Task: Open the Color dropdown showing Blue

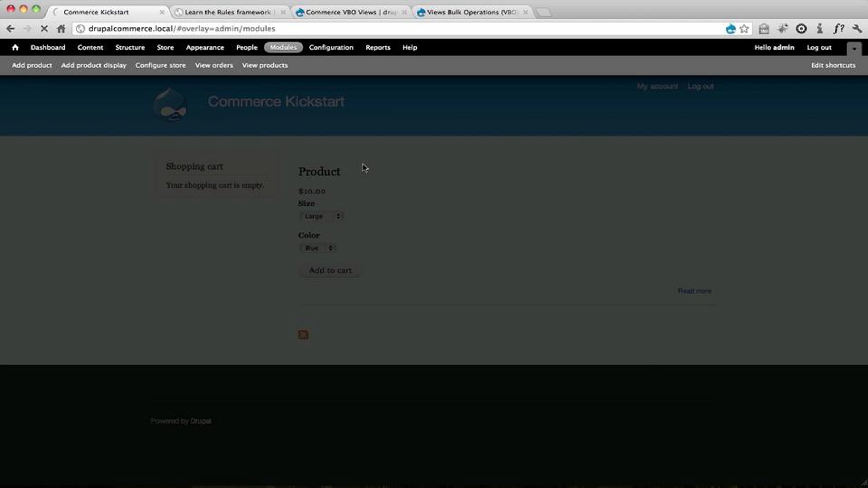Action: tap(318, 248)
